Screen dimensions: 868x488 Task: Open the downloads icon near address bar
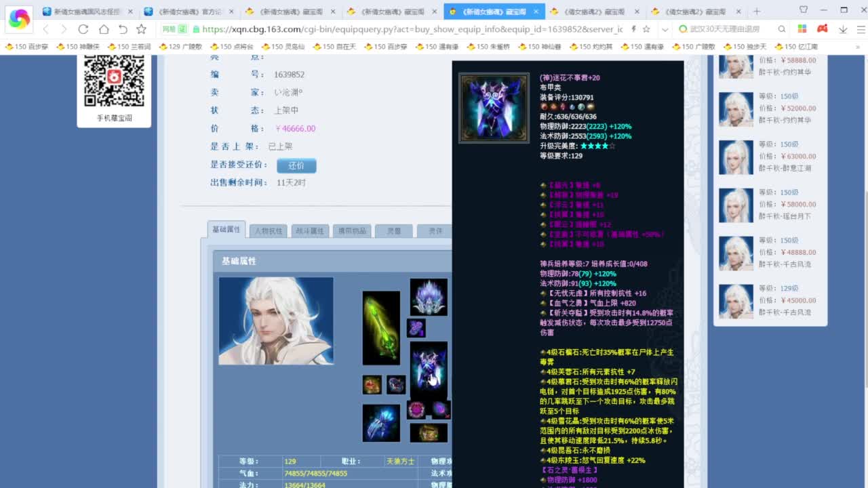pyautogui.click(x=842, y=30)
